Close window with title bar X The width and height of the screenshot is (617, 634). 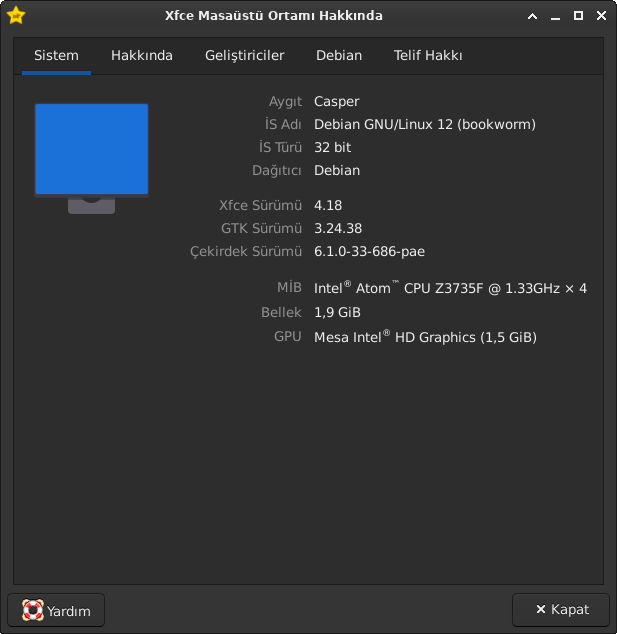click(x=602, y=16)
